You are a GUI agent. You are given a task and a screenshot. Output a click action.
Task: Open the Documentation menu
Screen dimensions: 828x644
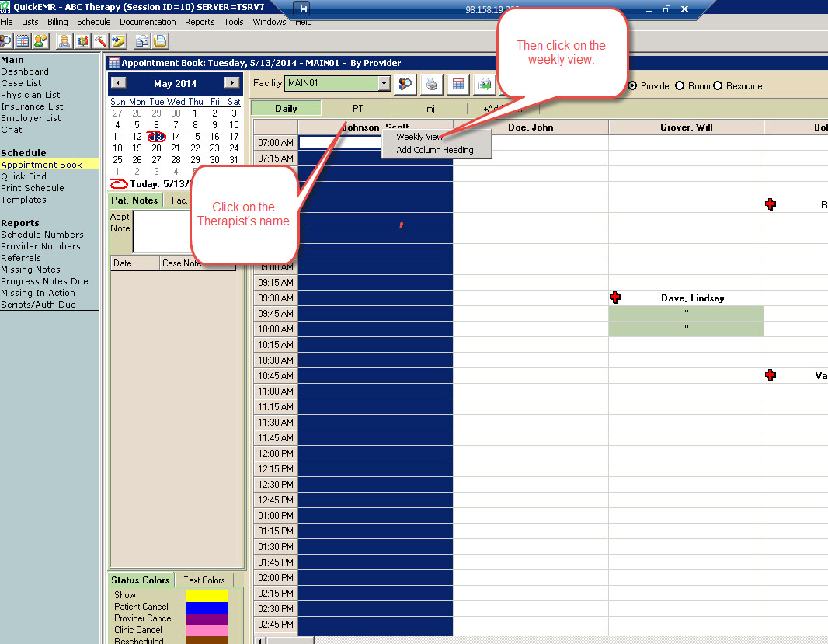pyautogui.click(x=148, y=22)
